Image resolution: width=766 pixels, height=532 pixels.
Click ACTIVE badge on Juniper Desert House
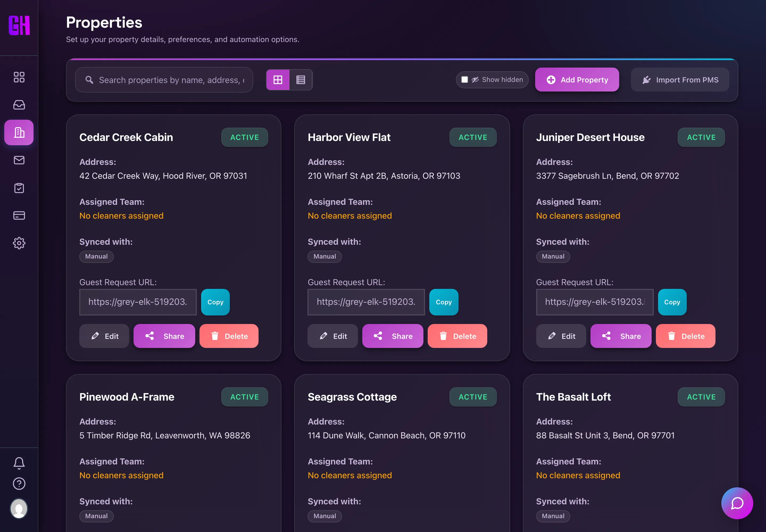(x=701, y=137)
